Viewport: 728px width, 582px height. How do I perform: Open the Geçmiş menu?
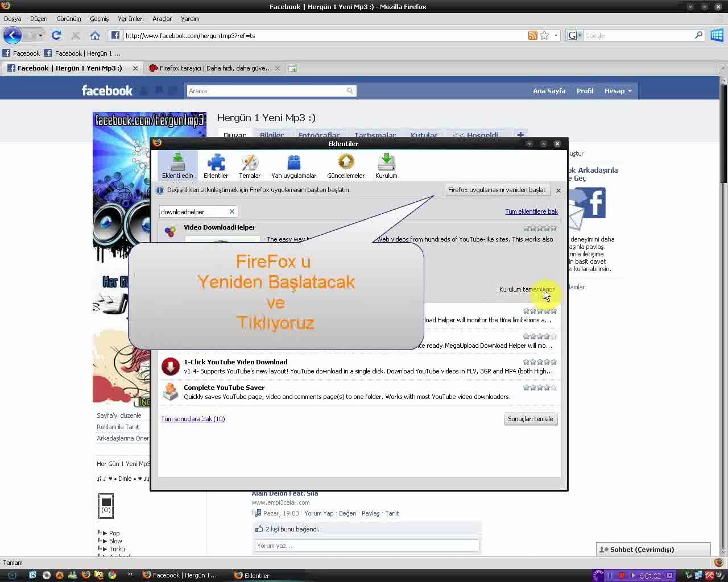(x=99, y=19)
